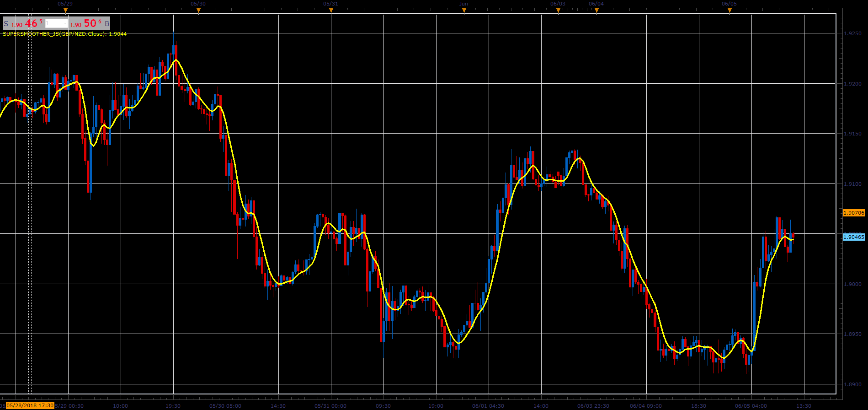
Task: Open the trade quantity dropdown
Action: click(57, 23)
